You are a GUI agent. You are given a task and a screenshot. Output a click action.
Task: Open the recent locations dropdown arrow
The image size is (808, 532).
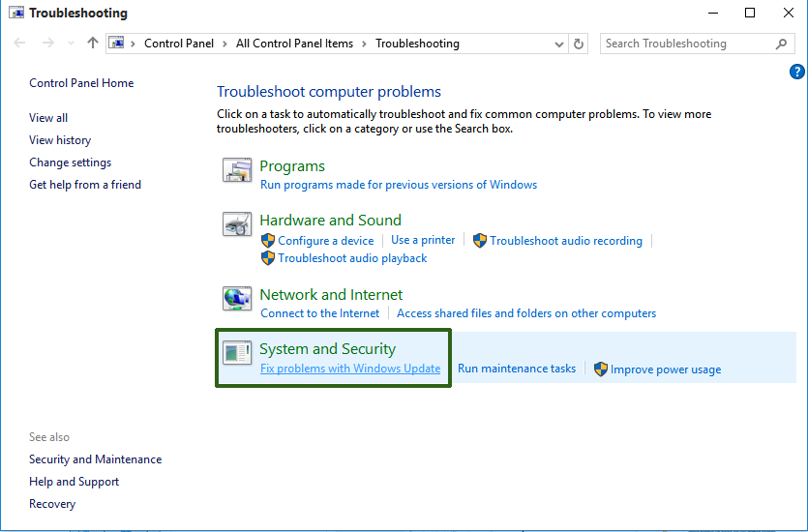[x=71, y=44]
